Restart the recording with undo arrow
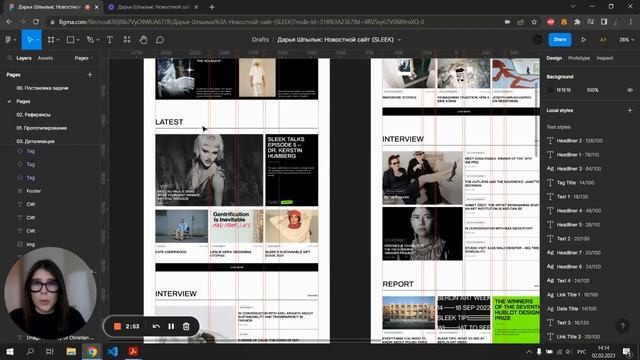640x360 pixels. [x=156, y=326]
